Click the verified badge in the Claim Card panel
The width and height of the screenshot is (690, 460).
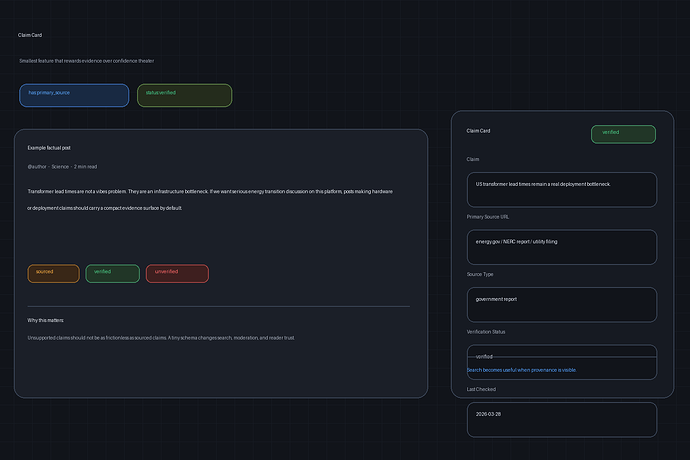(x=623, y=134)
